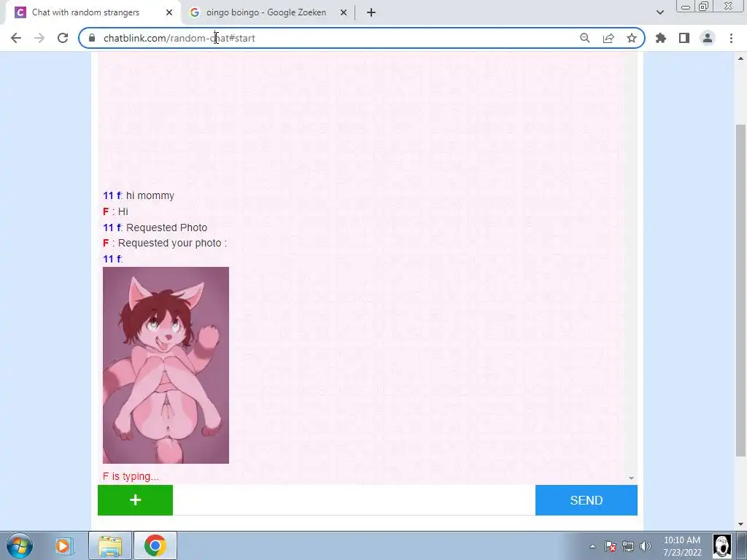747x560 pixels.
Task: Toggle the Chrome side panel
Action: pyautogui.click(x=684, y=38)
